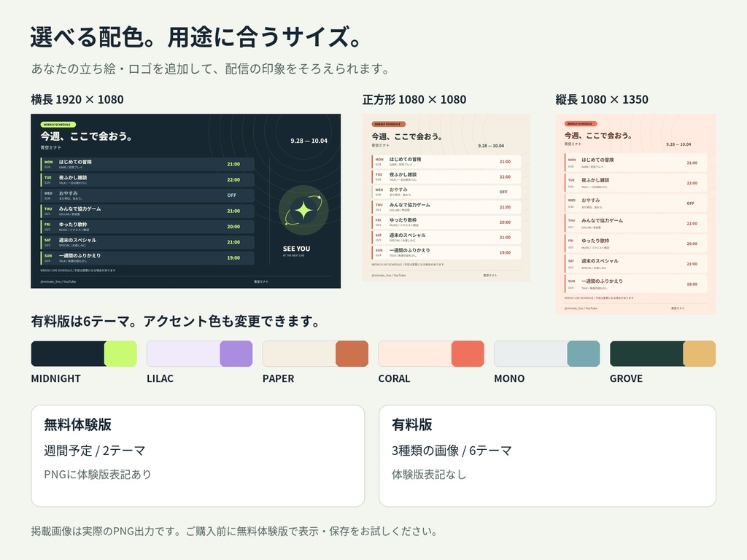Pick the GROVE theme color swatch
This screenshot has height=560, width=747.
pyautogui.click(x=662, y=354)
